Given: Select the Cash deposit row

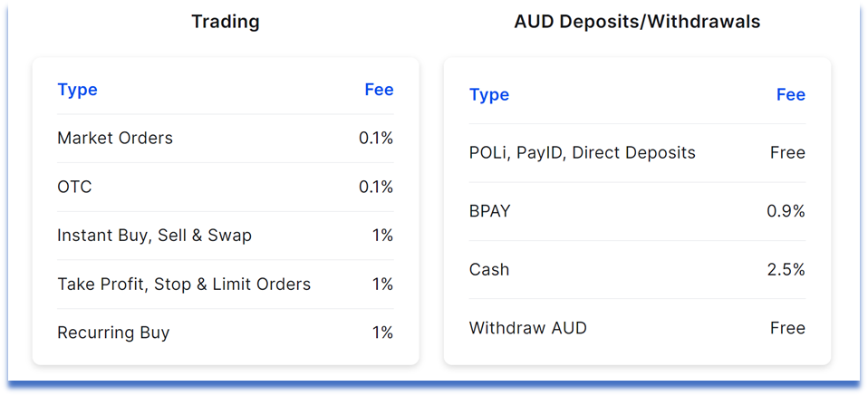Looking at the screenshot, I should (637, 270).
